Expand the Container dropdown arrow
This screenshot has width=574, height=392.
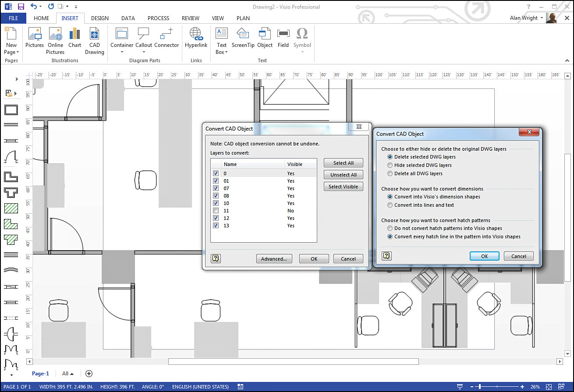tap(122, 52)
